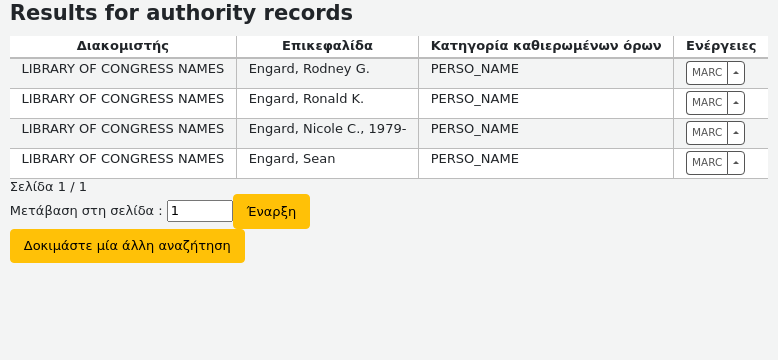Viewport: 778px width, 360px height.
Task: Click the Ενέργειες column header
Action: click(x=721, y=47)
